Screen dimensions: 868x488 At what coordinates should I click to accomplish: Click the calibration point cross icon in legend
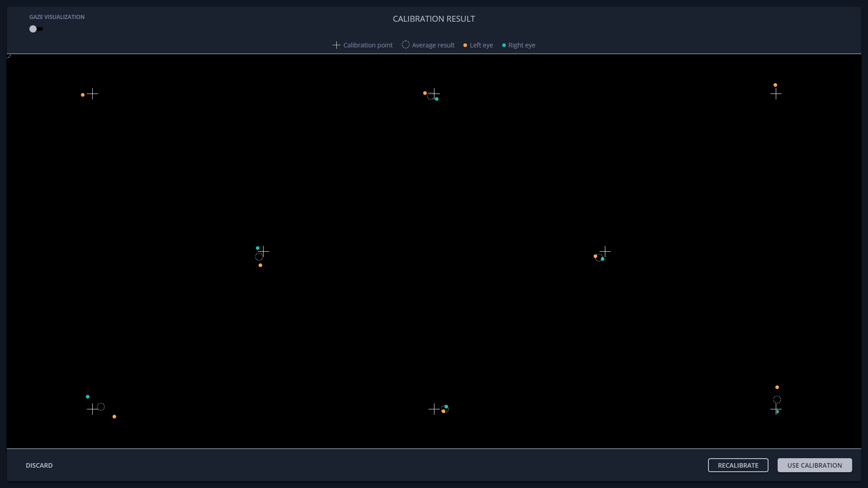coord(336,45)
